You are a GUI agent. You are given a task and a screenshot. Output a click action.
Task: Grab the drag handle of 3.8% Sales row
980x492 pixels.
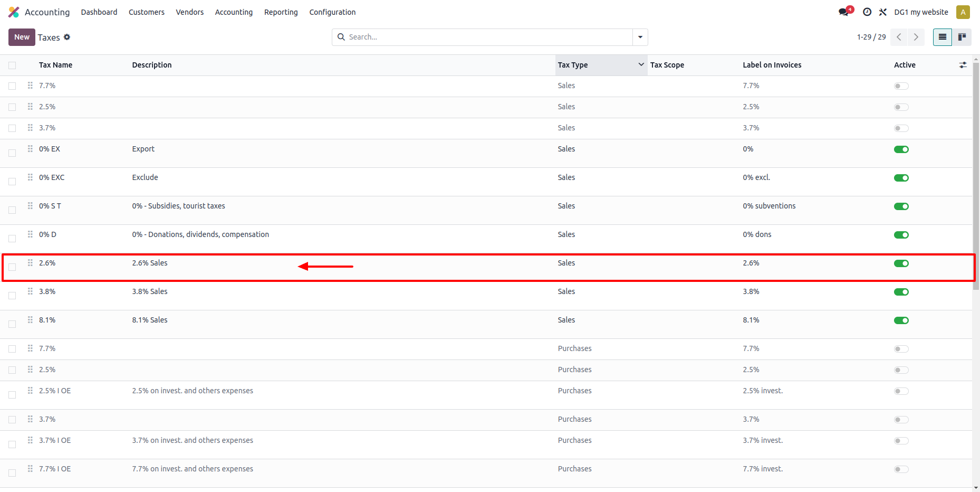[30, 291]
